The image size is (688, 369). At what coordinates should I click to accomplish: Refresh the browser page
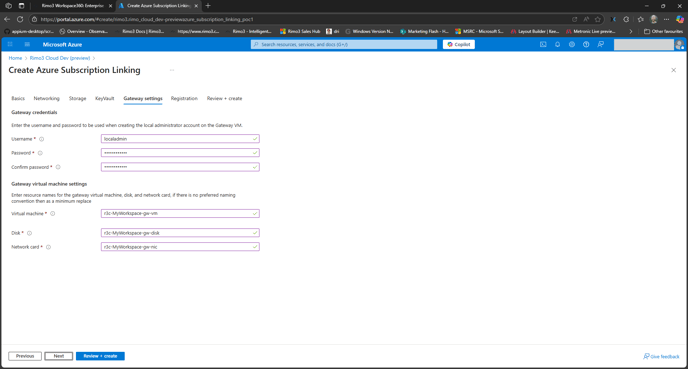point(20,19)
